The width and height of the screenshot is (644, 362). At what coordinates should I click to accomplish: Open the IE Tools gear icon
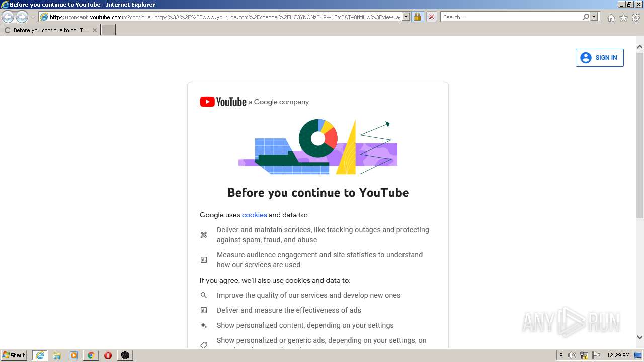click(636, 18)
